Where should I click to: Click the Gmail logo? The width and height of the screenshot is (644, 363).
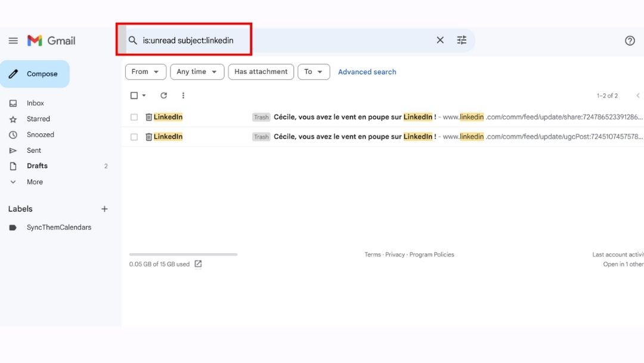click(51, 41)
